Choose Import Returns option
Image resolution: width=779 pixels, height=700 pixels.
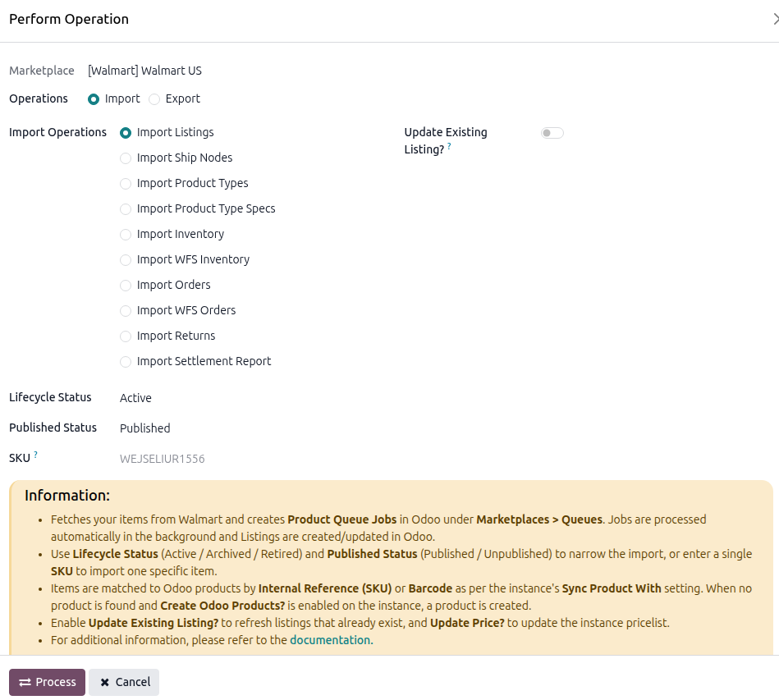coord(126,336)
